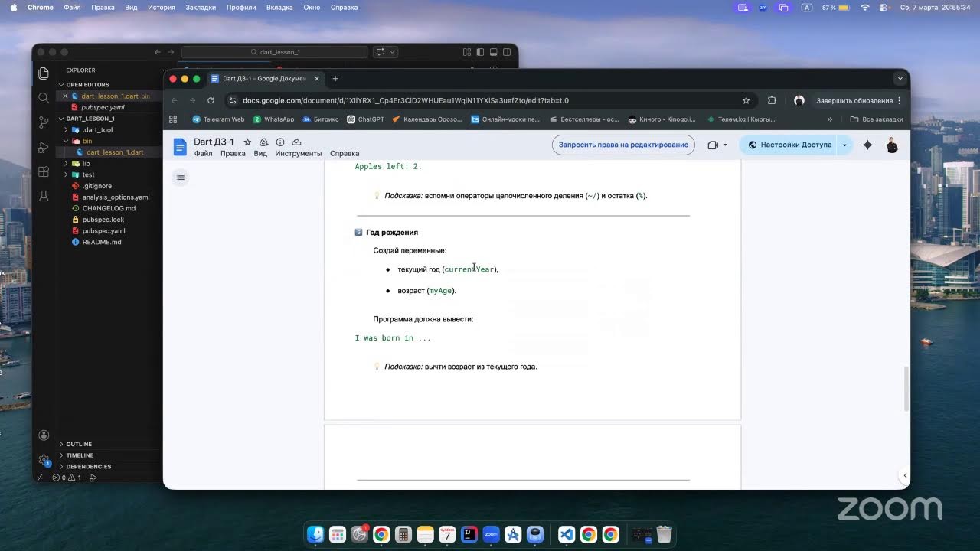
Task: Reload the Google Docs page
Action: (x=211, y=100)
